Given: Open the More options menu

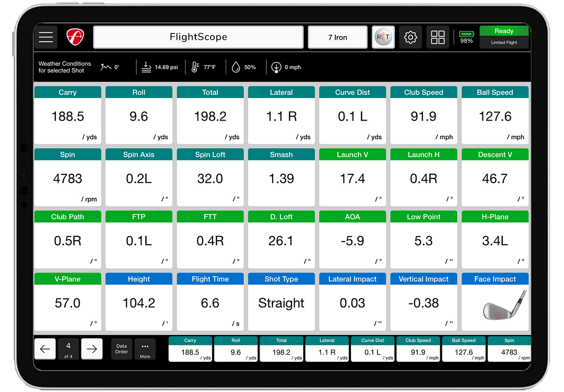Looking at the screenshot, I should [x=145, y=349].
